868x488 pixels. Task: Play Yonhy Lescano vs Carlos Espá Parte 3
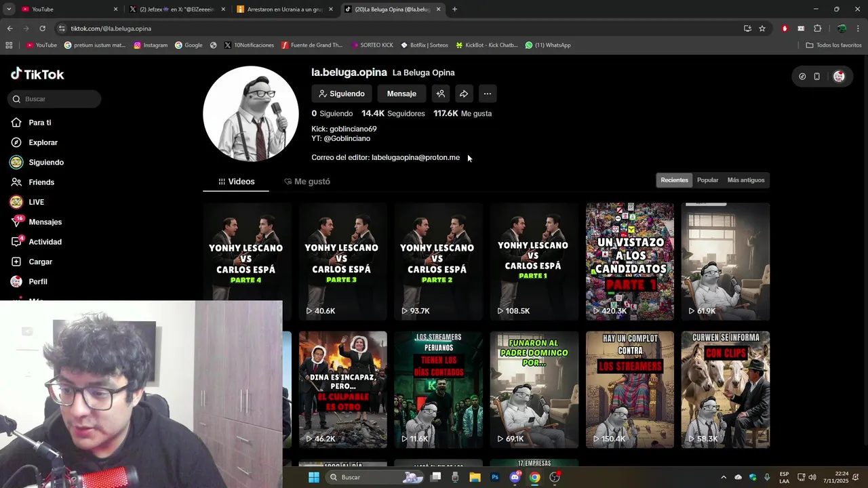pyautogui.click(x=343, y=262)
